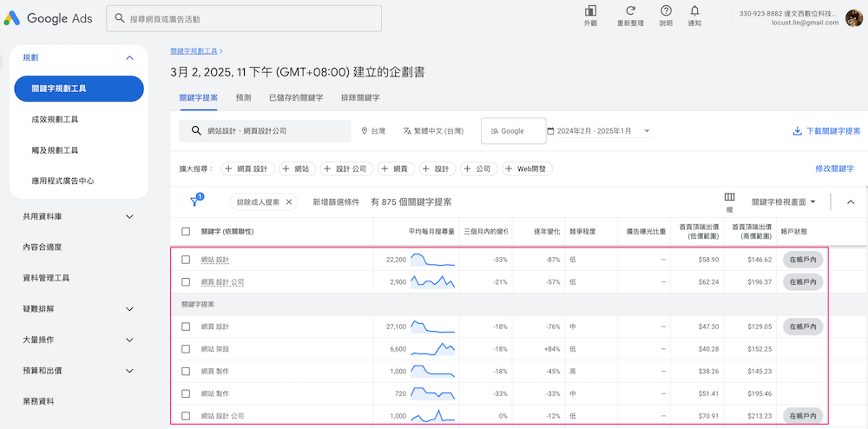This screenshot has width=868, height=429.
Task: Open 內容合適度 in the sidebar
Action: [x=42, y=247]
